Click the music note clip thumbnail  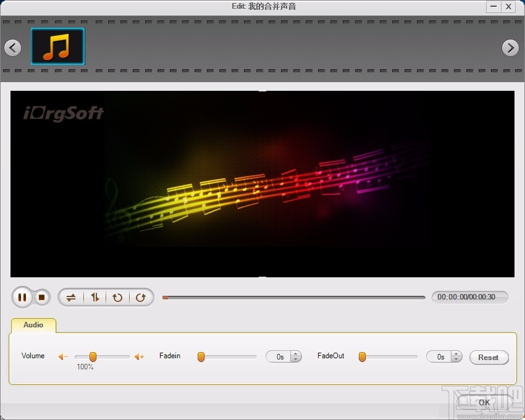coord(57,46)
